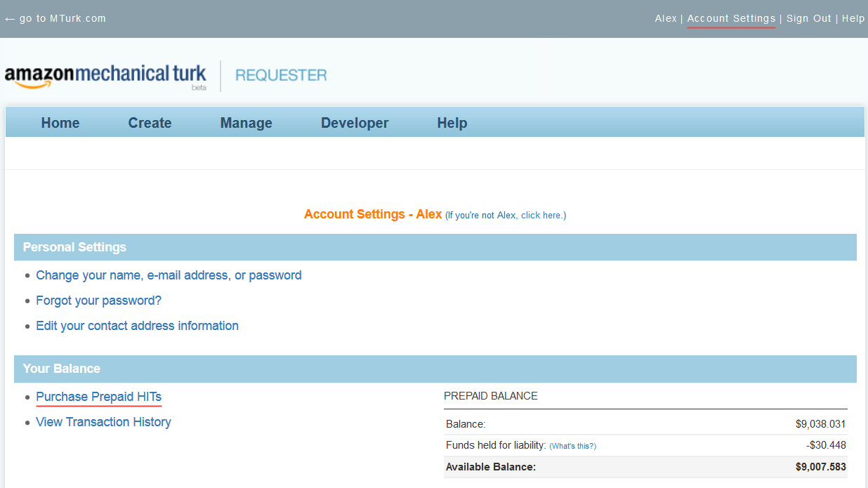The width and height of the screenshot is (868, 488).
Task: Change your name, e-mail address, or password
Action: pos(169,275)
